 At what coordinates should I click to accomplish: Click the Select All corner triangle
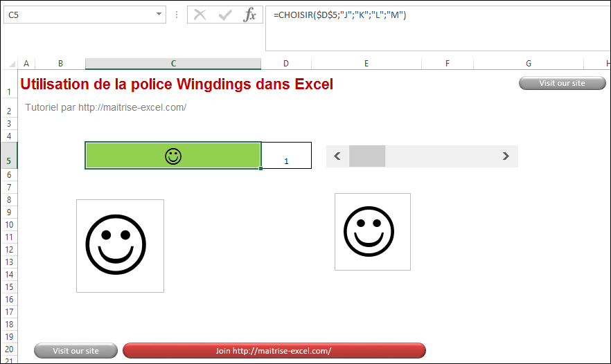[12, 64]
